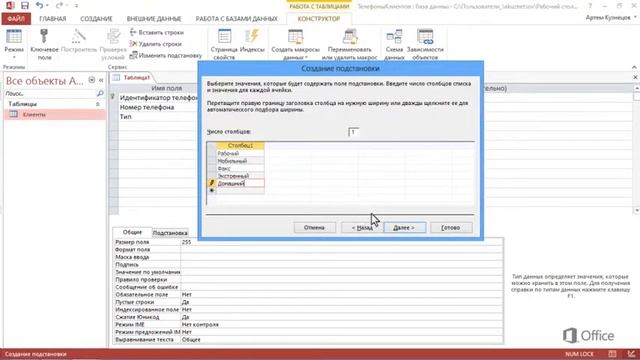Image resolution: width=640 pixels, height=360 pixels.
Task: Click Артем Кузнецов account dropdown
Action: pyautogui.click(x=611, y=18)
